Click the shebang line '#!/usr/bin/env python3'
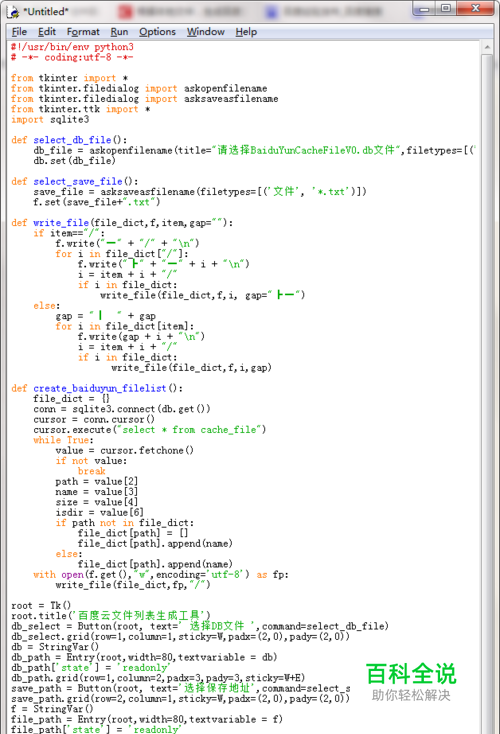 point(73,47)
